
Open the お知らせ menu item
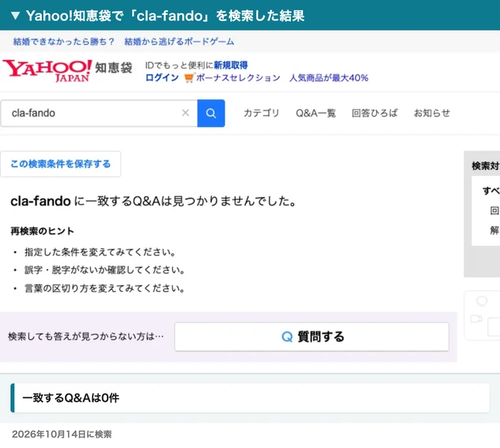(432, 113)
